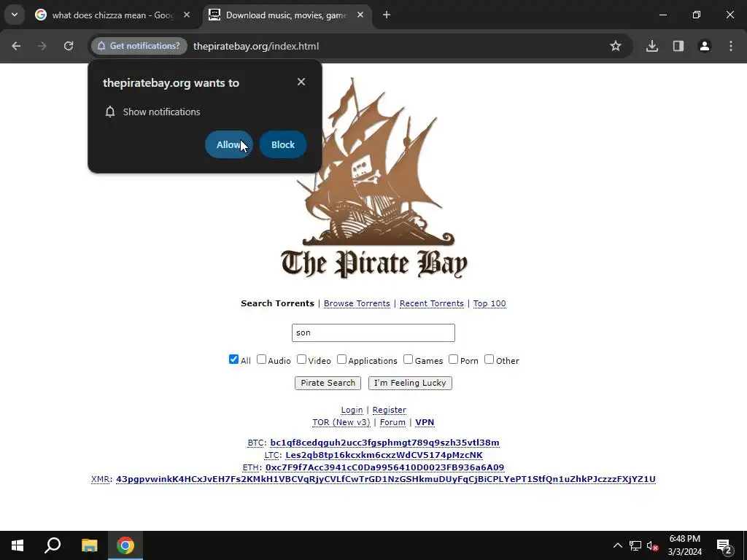Allow notifications from thepiratebay.org
This screenshot has height=560, width=747.
pyautogui.click(x=228, y=145)
